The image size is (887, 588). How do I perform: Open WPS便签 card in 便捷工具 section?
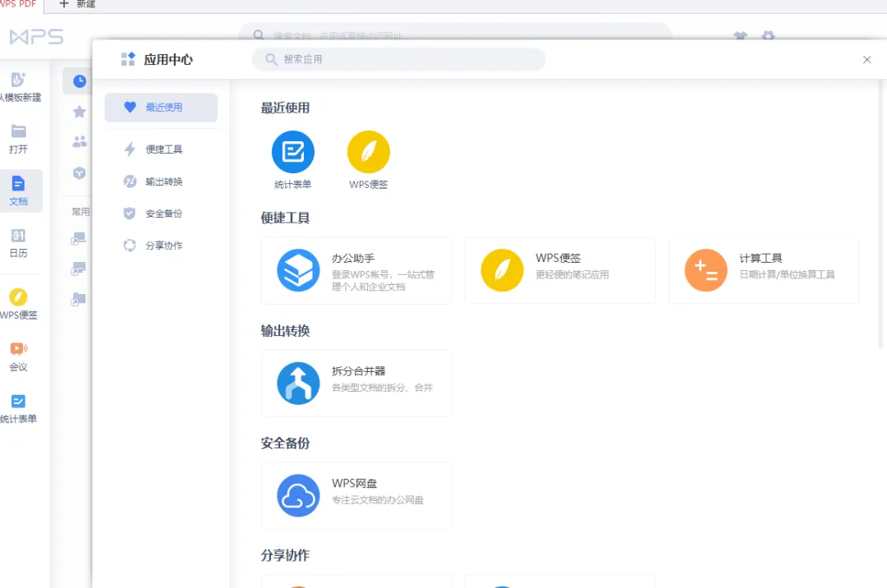(x=560, y=270)
